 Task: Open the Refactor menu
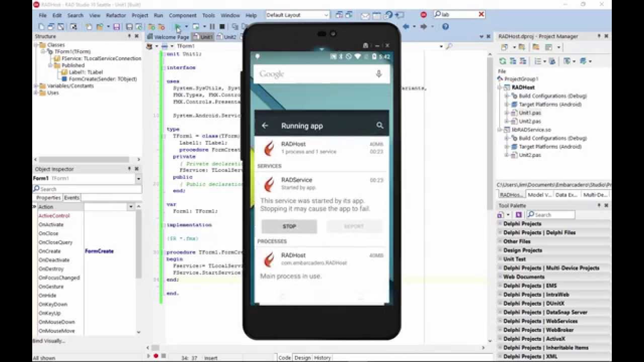pyautogui.click(x=116, y=16)
